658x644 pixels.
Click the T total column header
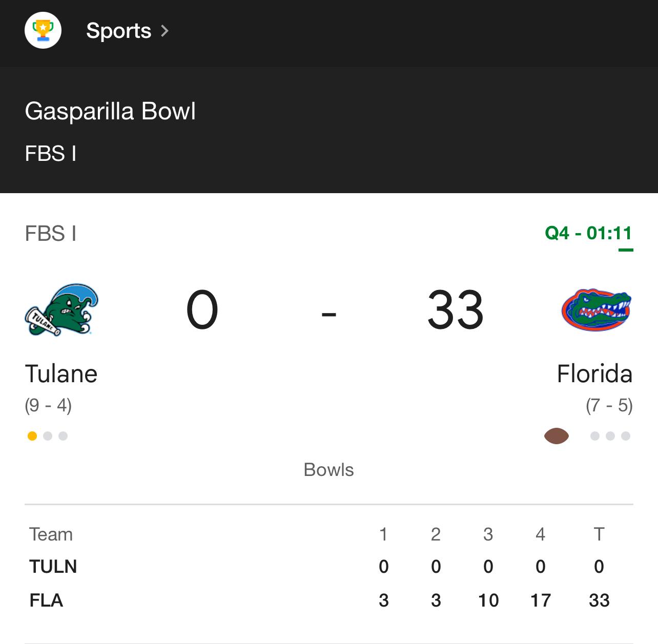[599, 534]
